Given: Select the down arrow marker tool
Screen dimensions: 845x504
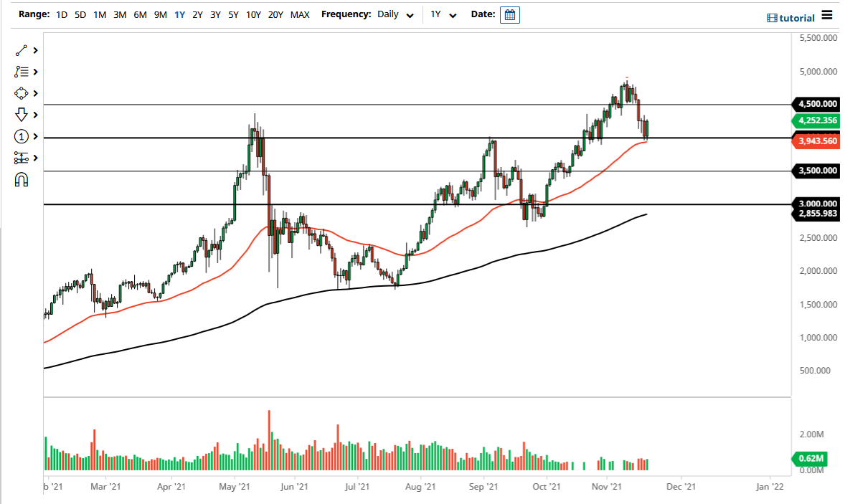Looking at the screenshot, I should [21, 115].
